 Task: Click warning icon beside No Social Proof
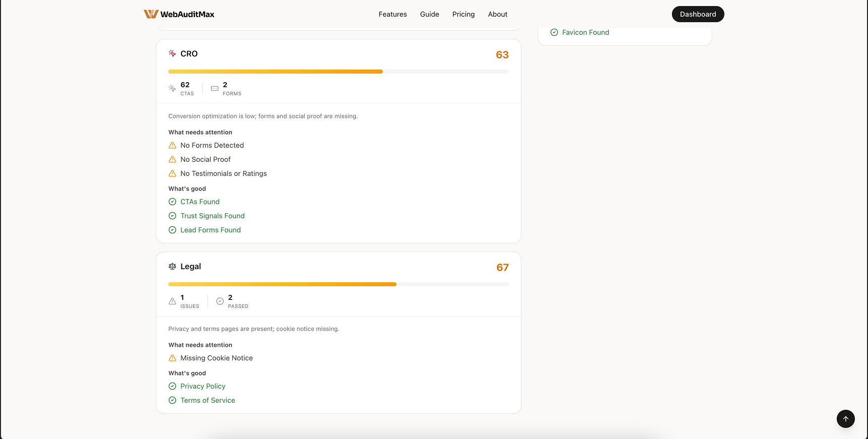172,159
